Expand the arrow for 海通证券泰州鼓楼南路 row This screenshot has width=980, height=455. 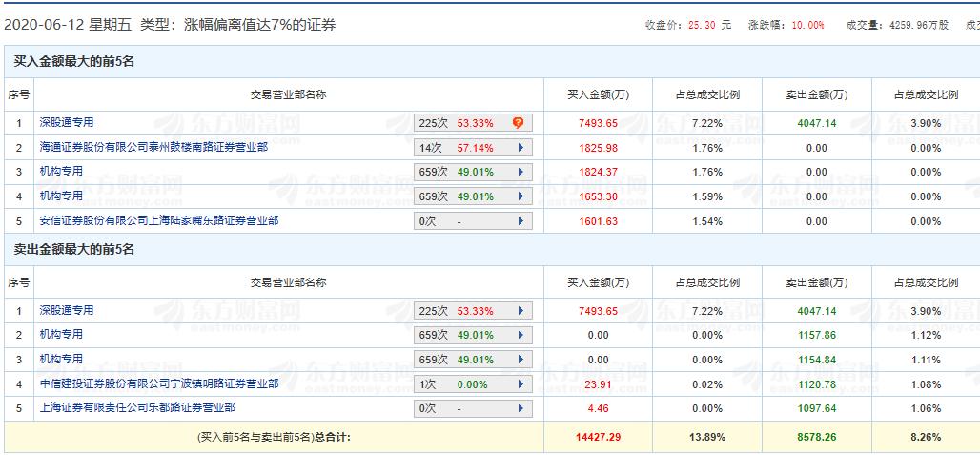[520, 148]
